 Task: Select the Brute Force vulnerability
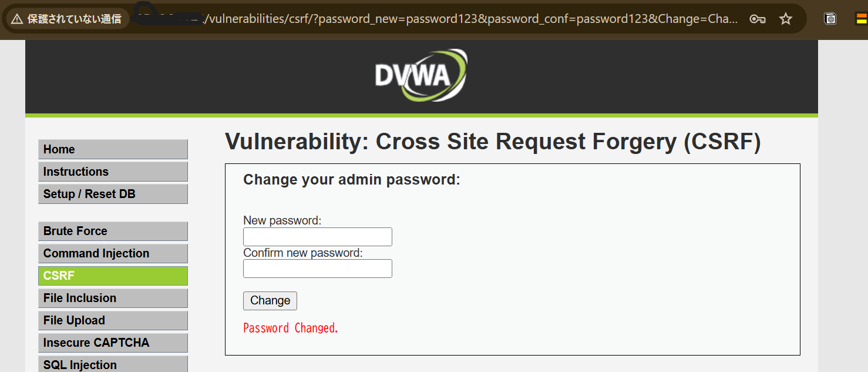[x=113, y=231]
